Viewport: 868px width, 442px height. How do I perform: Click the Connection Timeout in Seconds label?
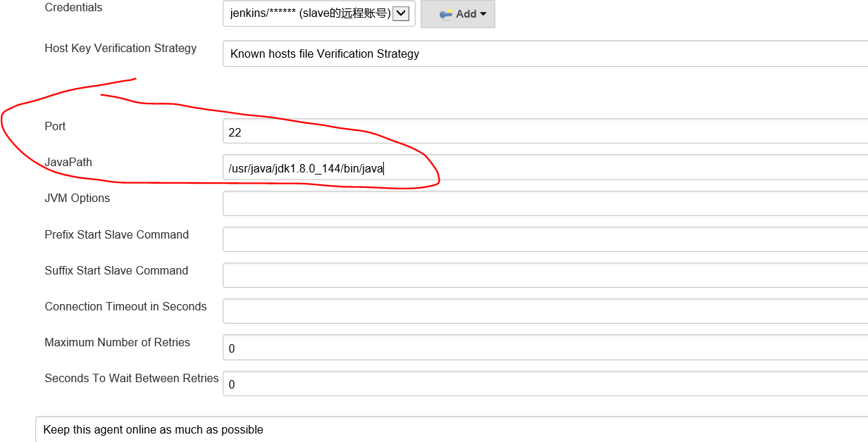pyautogui.click(x=125, y=307)
